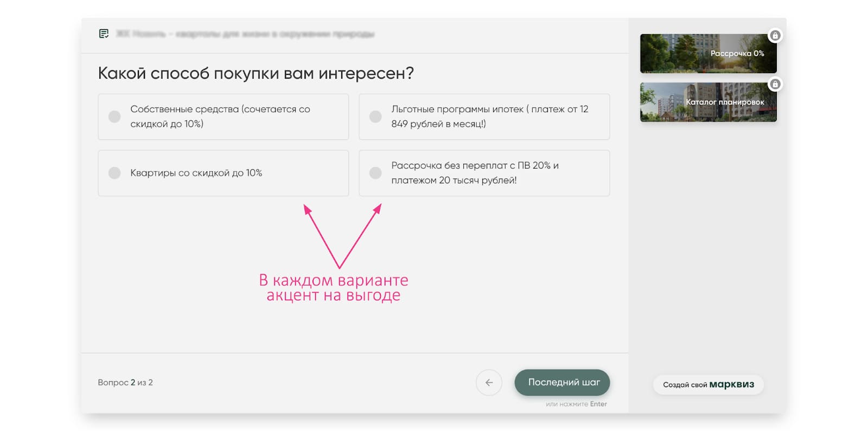868x431 pixels.
Task: Go back with the left arrow button
Action: pos(489,382)
